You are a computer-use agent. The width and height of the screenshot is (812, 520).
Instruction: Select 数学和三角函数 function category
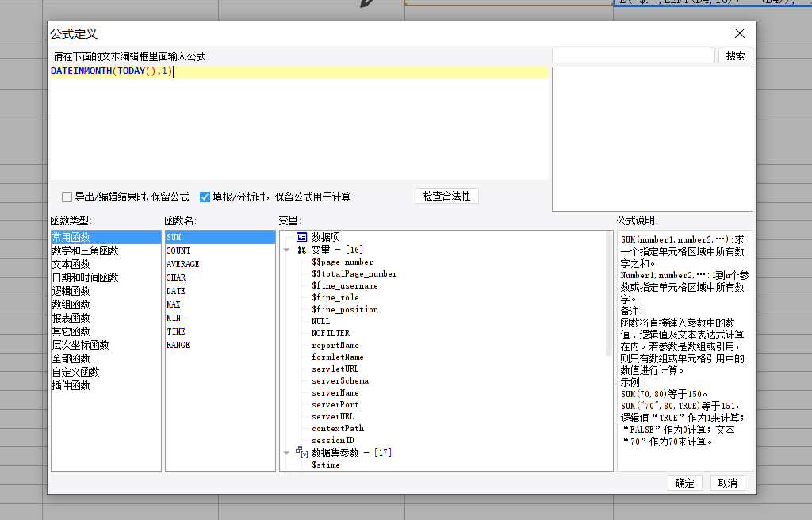coord(85,250)
